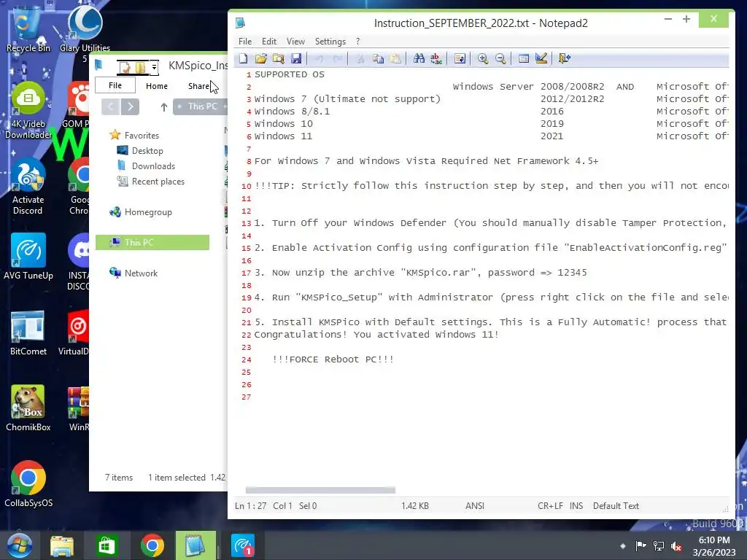Image resolution: width=747 pixels, height=560 pixels.
Task: Select Desktop in Explorer sidebar
Action: [x=140, y=150]
